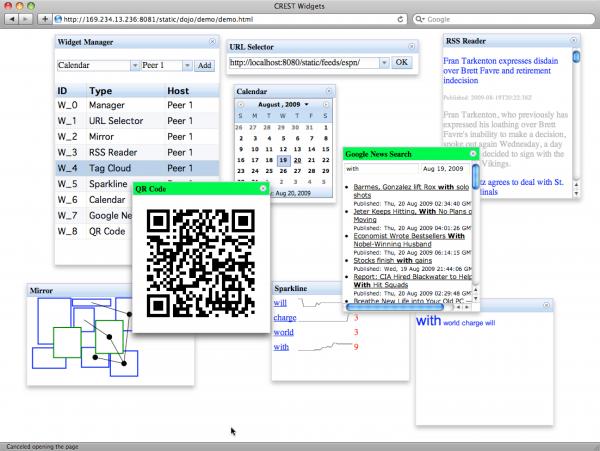Viewport: 600px width, 451px height.
Task: Select the W_2 Mirror row
Action: click(x=137, y=137)
